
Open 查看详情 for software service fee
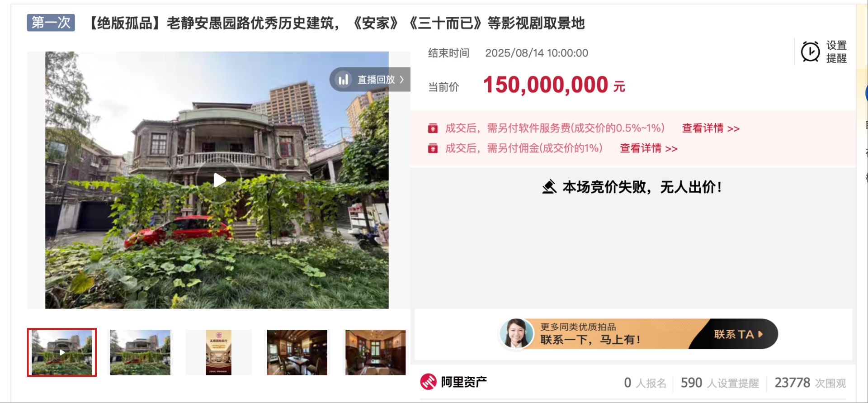pos(711,128)
